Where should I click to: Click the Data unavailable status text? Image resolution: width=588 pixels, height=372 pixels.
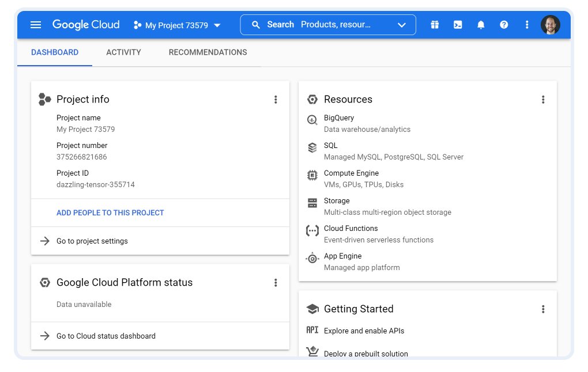pos(84,305)
